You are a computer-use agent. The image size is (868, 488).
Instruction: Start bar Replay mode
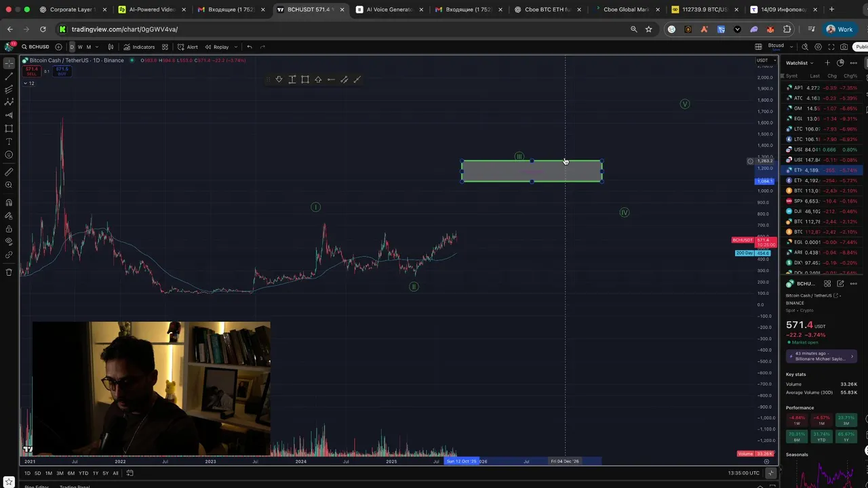point(217,47)
